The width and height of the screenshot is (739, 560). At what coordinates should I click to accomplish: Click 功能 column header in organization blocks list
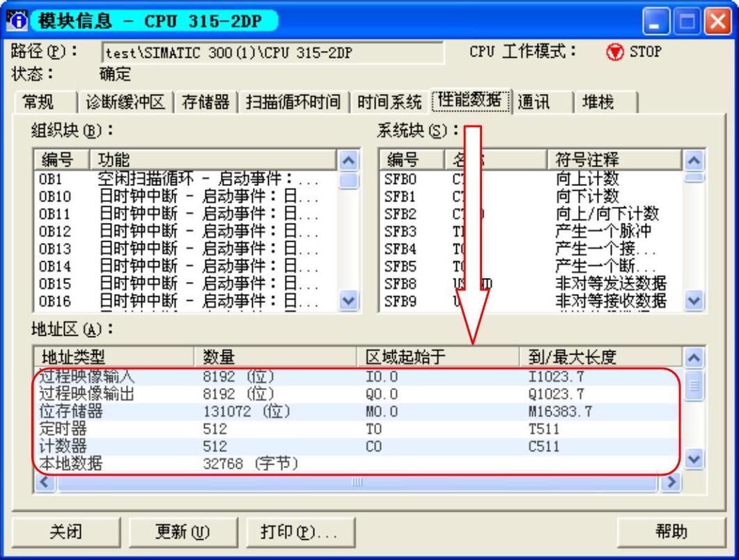tap(213, 160)
